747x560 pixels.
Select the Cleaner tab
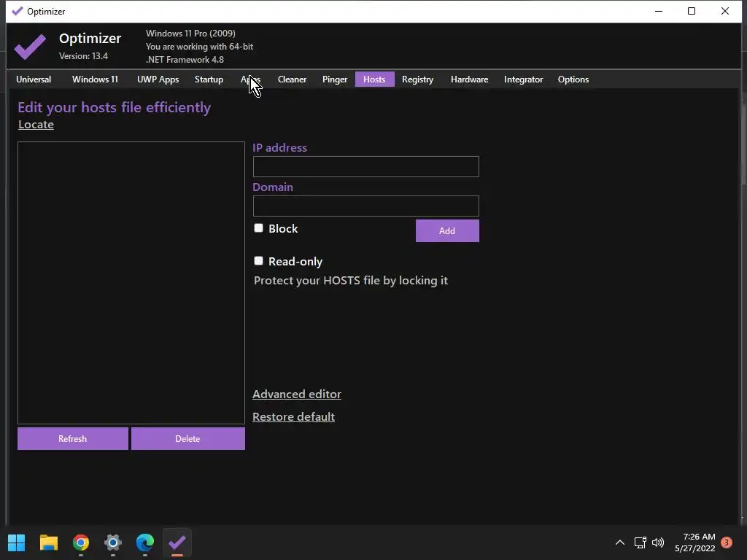click(292, 79)
